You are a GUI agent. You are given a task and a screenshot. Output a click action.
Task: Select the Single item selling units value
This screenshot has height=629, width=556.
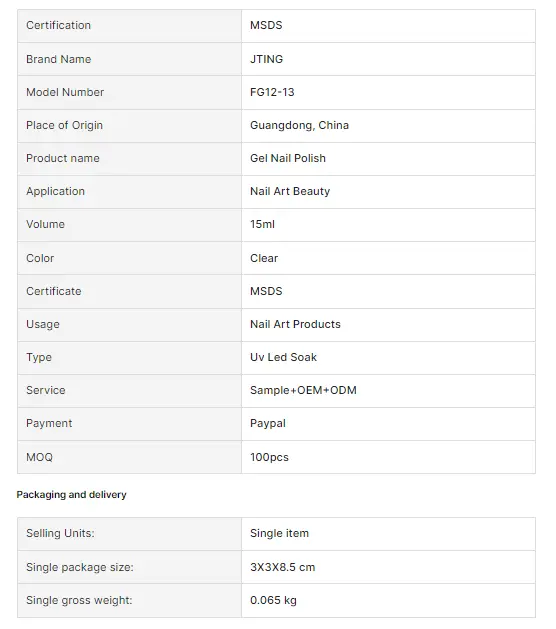279,533
